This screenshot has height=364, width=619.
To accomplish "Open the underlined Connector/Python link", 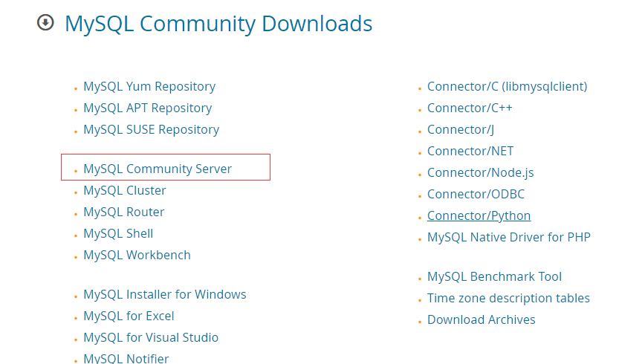I will (479, 215).
